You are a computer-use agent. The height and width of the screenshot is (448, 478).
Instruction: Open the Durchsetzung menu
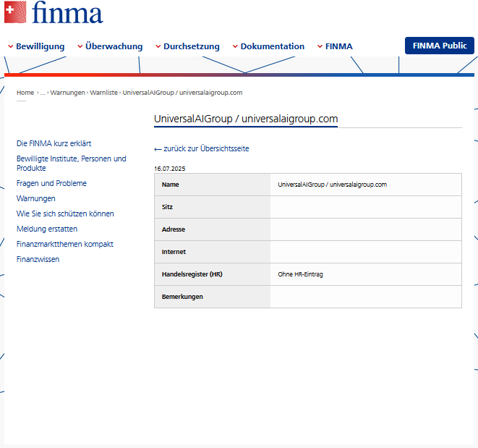coord(192,46)
